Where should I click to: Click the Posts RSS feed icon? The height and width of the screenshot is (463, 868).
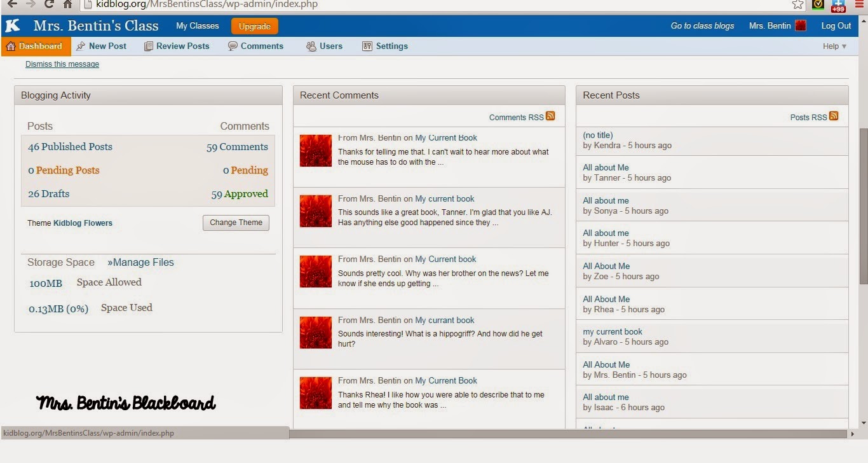[x=834, y=116]
